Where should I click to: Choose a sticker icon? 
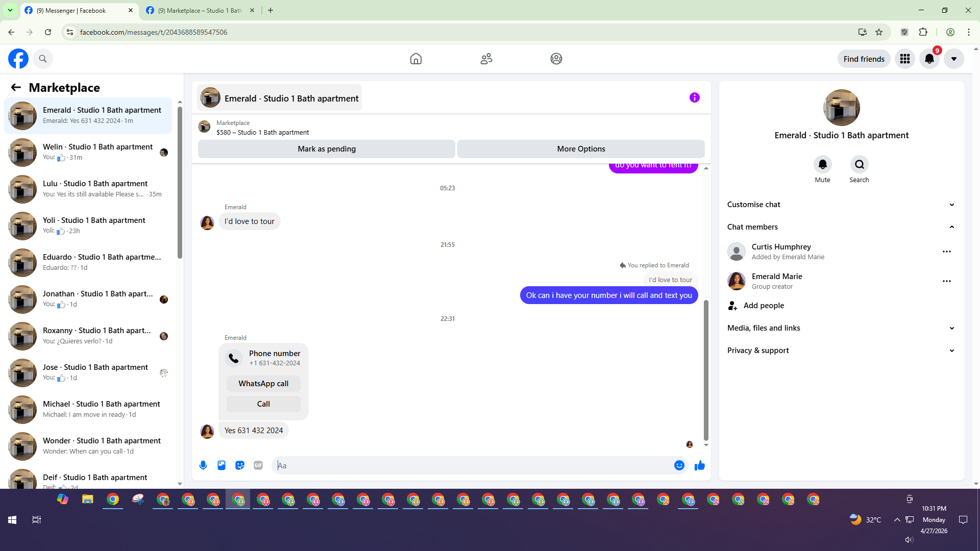pyautogui.click(x=240, y=465)
